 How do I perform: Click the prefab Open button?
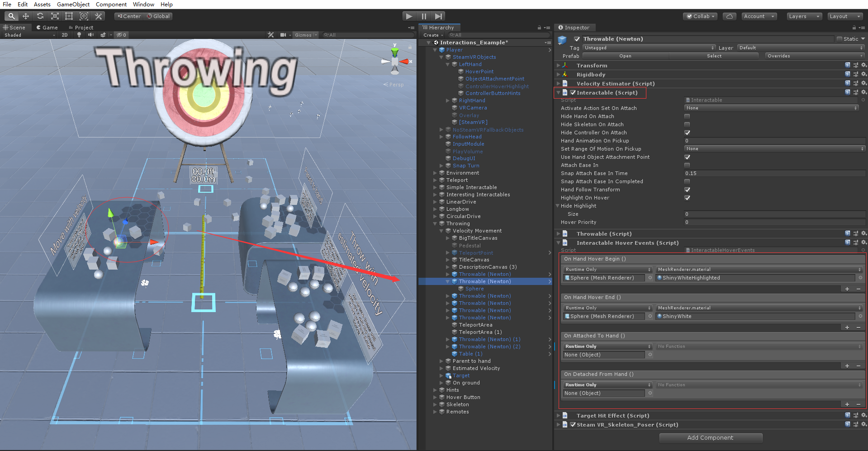(626, 56)
